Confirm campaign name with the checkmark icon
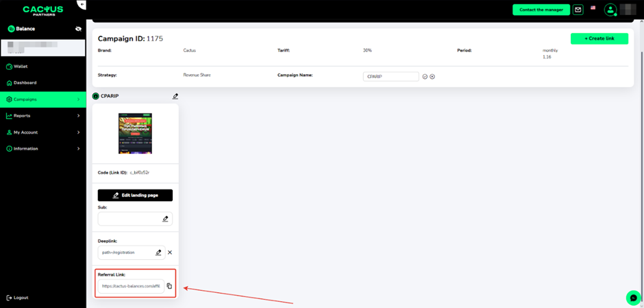This screenshot has width=644, height=308. point(425,77)
